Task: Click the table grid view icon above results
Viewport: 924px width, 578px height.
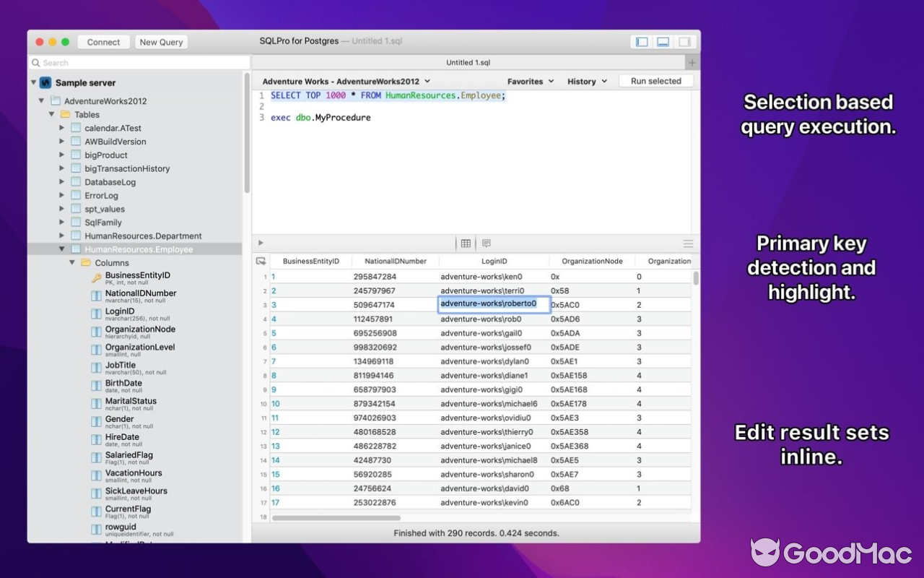Action: coord(466,243)
